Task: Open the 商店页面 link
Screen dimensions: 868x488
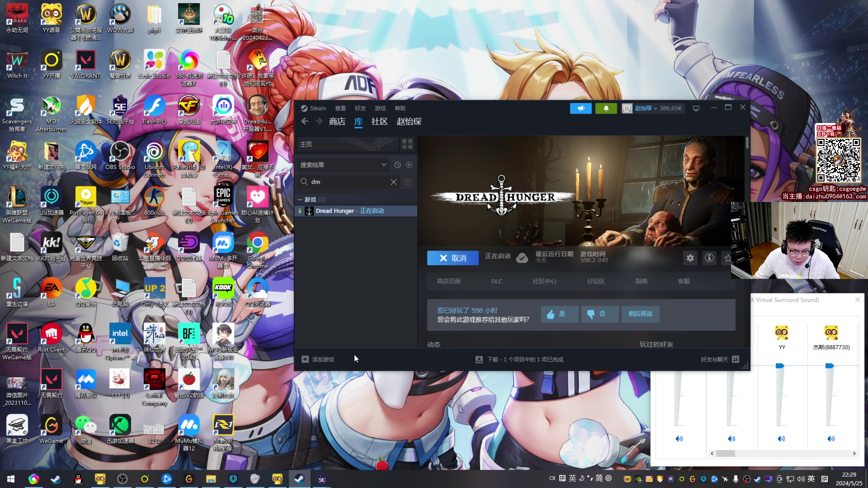Action: (x=448, y=281)
